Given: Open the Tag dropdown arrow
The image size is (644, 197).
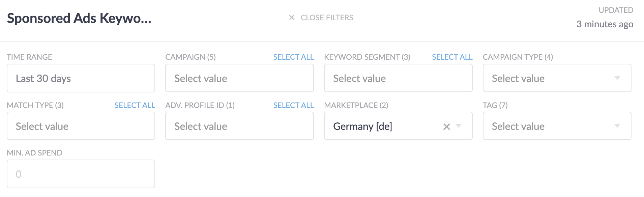Looking at the screenshot, I should point(617,126).
